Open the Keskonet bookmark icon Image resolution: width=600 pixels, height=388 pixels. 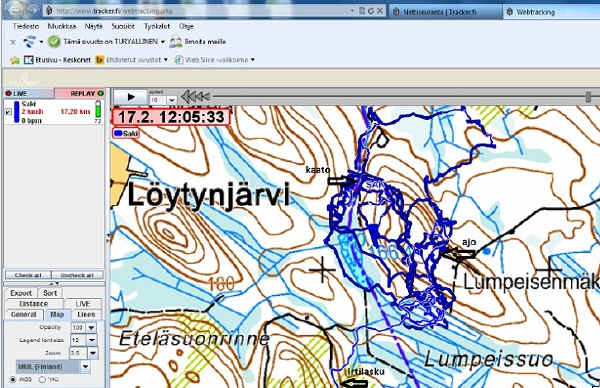(28, 60)
